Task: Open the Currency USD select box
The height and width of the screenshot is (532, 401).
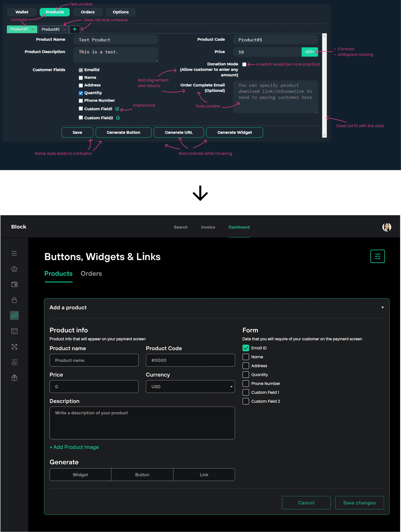Action: click(190, 387)
